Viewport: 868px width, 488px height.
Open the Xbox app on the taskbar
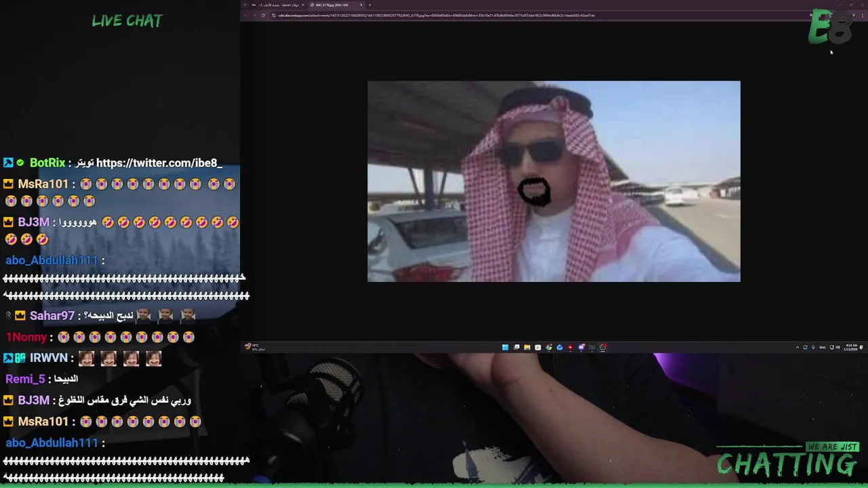click(592, 347)
